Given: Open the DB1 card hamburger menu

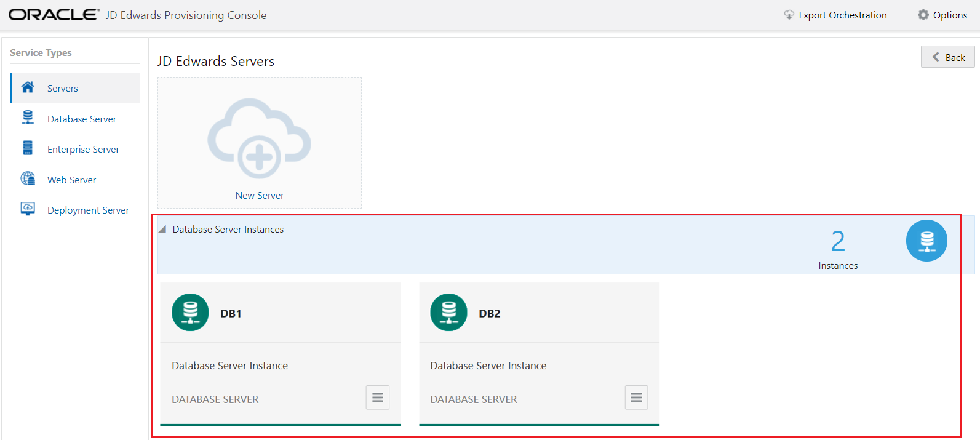Looking at the screenshot, I should coord(378,398).
